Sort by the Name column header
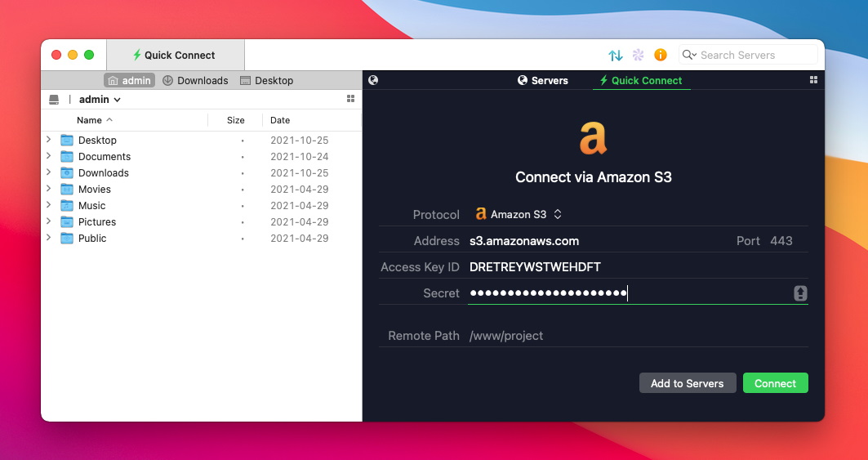This screenshot has width=868, height=460. pyautogui.click(x=95, y=120)
